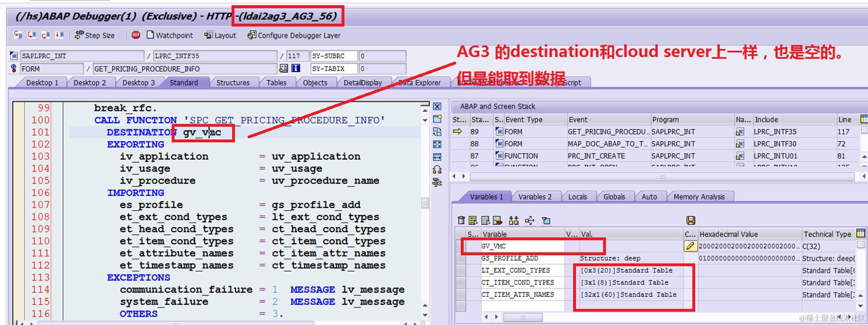868x325 pixels.
Task: Click the yellow save icon above Variables table
Action: (x=691, y=221)
